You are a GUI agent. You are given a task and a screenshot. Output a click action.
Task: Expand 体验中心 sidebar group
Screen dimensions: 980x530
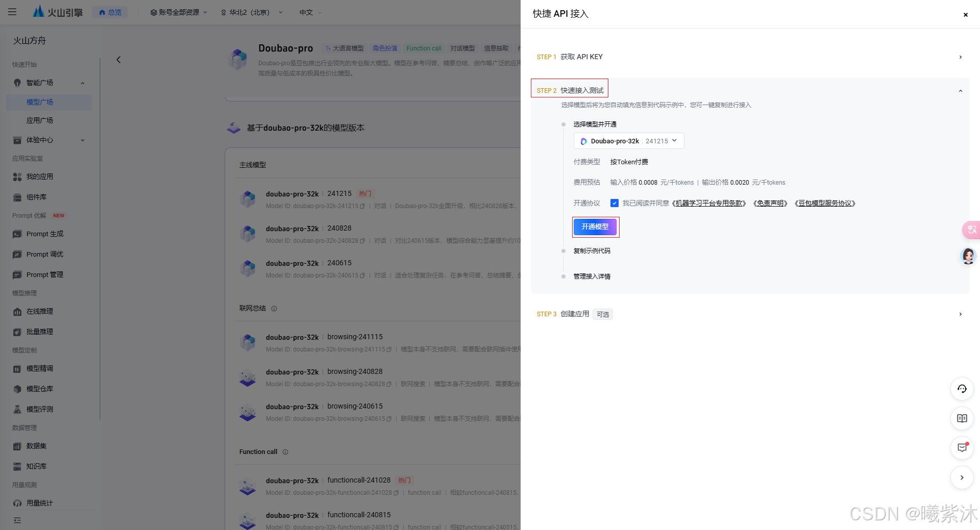coord(82,140)
